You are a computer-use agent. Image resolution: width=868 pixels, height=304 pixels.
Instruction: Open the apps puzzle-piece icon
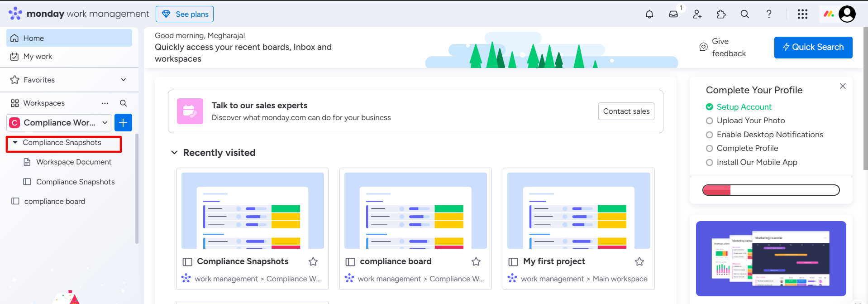721,14
